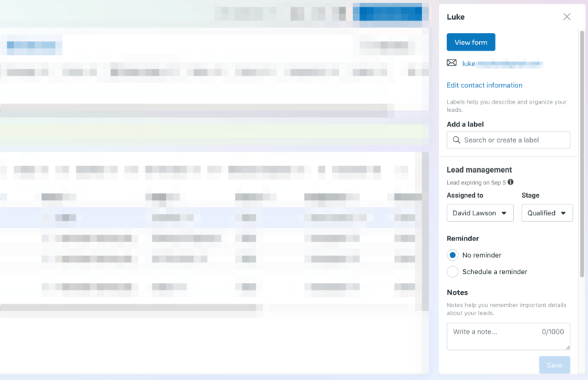Select the highlighted row in the leads table
Image resolution: width=588 pixels, height=380 pixels.
pyautogui.click(x=213, y=218)
